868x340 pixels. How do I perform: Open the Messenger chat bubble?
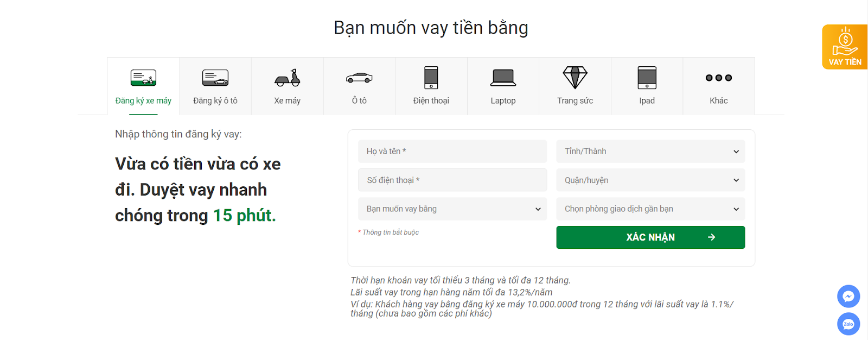click(x=848, y=297)
